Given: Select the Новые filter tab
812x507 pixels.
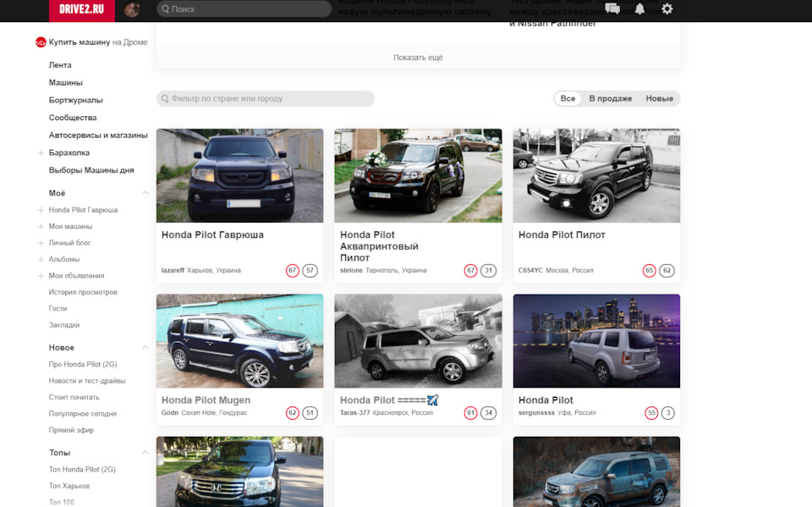Looking at the screenshot, I should 659,98.
